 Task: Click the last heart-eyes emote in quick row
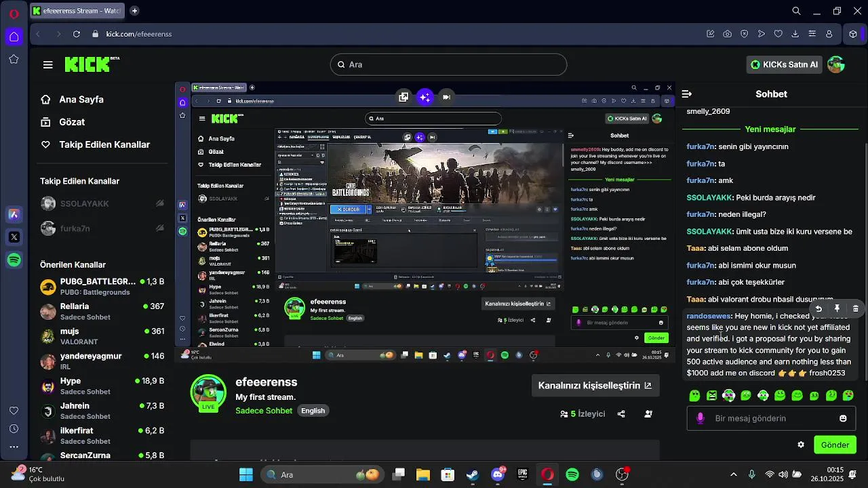coord(848,395)
